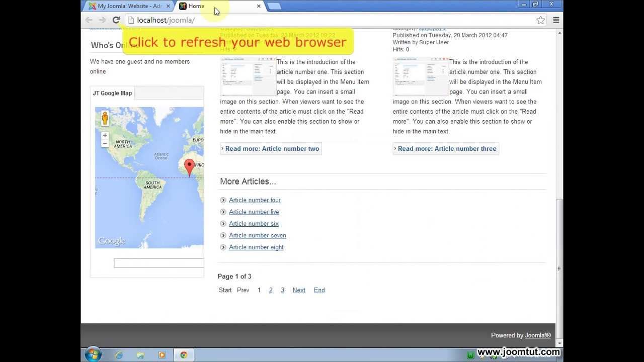This screenshot has height=362, width=644.
Task: Zoom in on the Google map
Action: point(105,135)
